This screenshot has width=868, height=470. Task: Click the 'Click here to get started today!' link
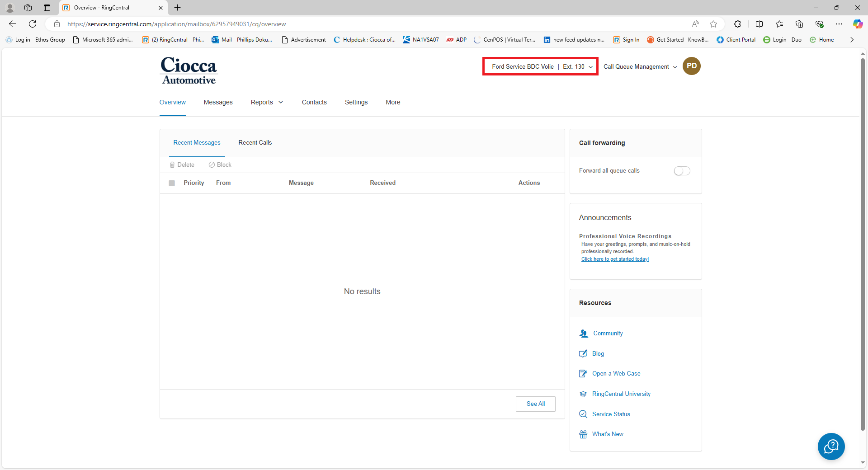coord(615,259)
